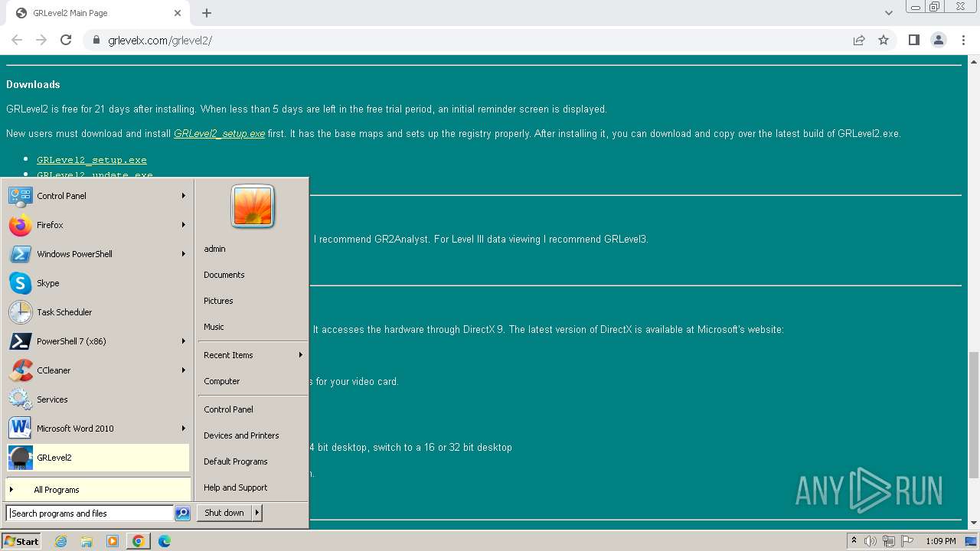Expand Microsoft Word 2010 recent arrow
This screenshot has height=551, width=980.
(184, 429)
